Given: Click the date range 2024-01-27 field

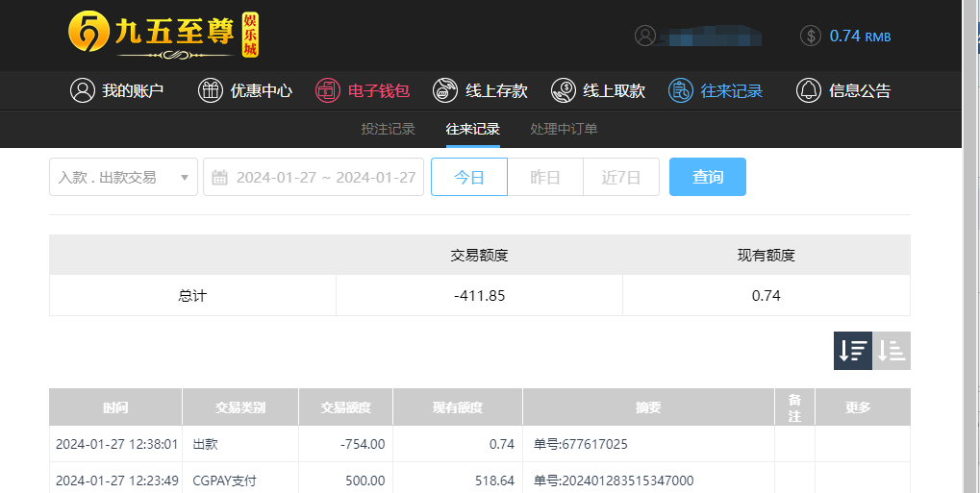Looking at the screenshot, I should pyautogui.click(x=314, y=177).
